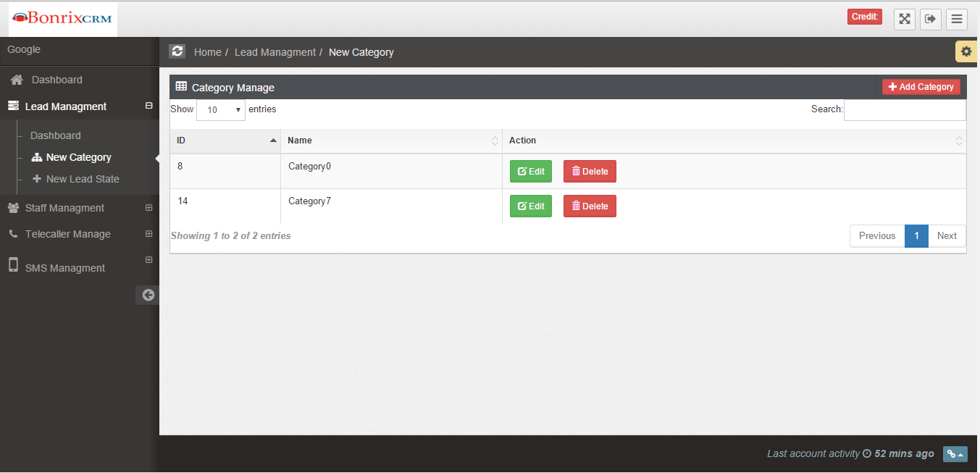The width and height of the screenshot is (980, 473).
Task: Click the Add Category button
Action: tap(921, 87)
